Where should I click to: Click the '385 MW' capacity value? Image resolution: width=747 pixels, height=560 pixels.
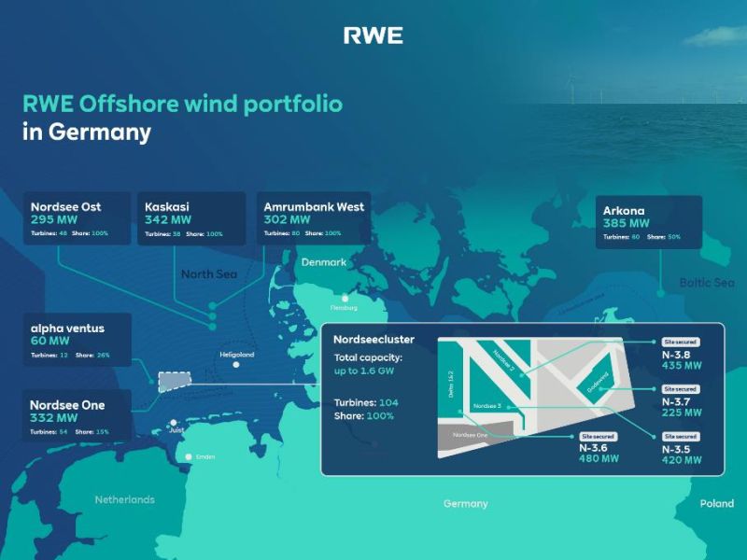(626, 223)
